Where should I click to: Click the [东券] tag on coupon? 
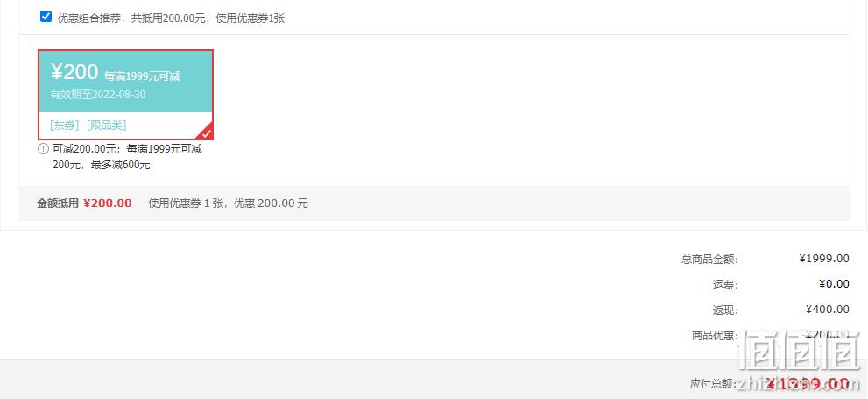(65, 125)
